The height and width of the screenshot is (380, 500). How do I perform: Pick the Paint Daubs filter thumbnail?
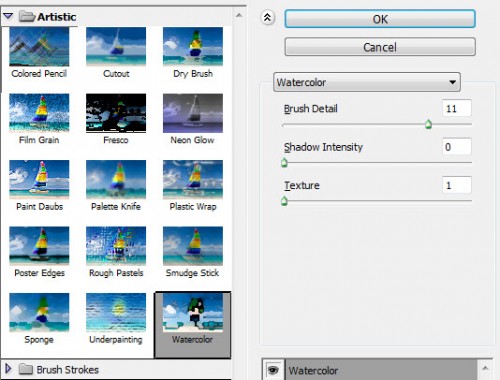[x=39, y=179]
